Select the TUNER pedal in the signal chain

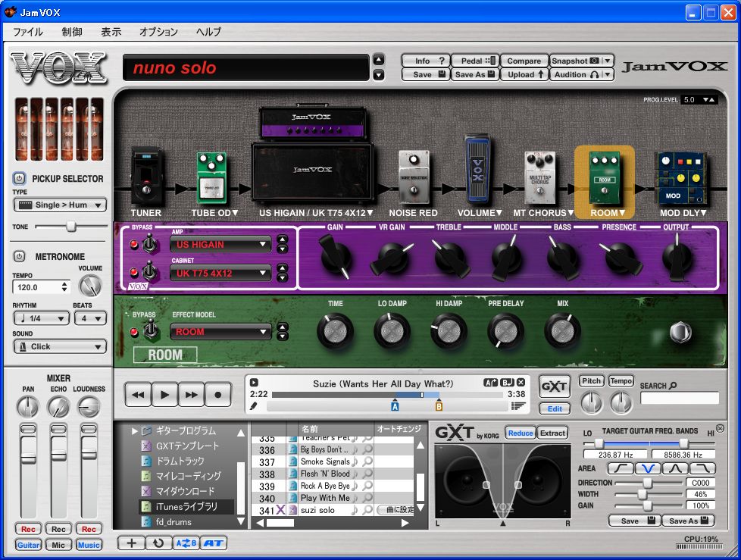coord(146,177)
